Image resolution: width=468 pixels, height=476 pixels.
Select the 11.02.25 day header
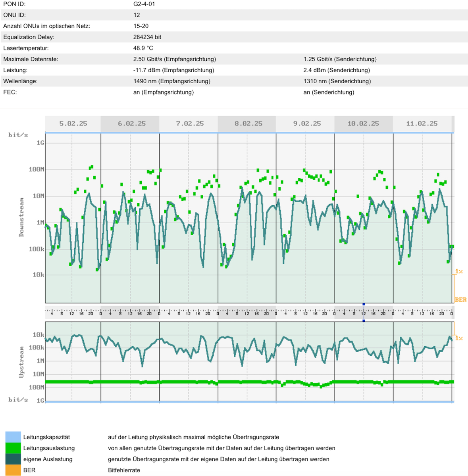pyautogui.click(x=422, y=124)
